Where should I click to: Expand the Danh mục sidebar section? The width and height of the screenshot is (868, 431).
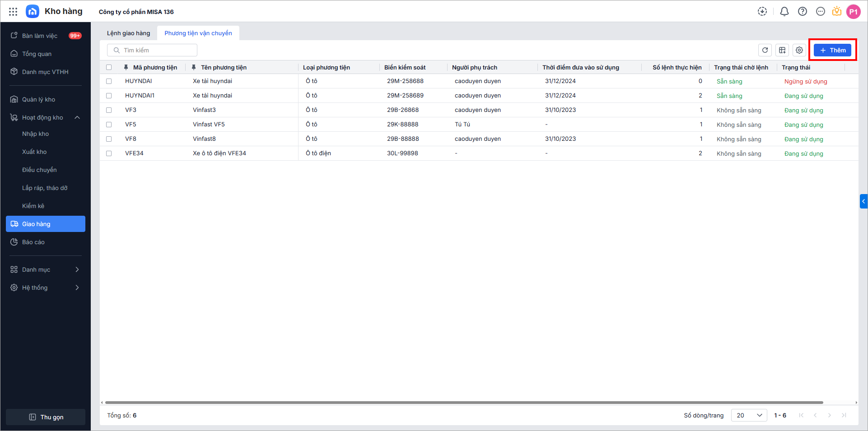coord(77,269)
